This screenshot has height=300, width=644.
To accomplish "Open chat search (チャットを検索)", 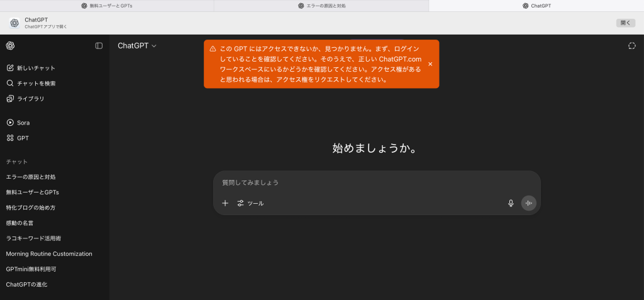I will 36,83.
